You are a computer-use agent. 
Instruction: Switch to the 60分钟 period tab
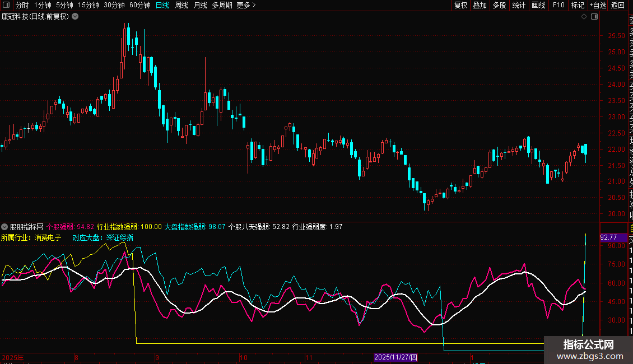click(x=139, y=5)
